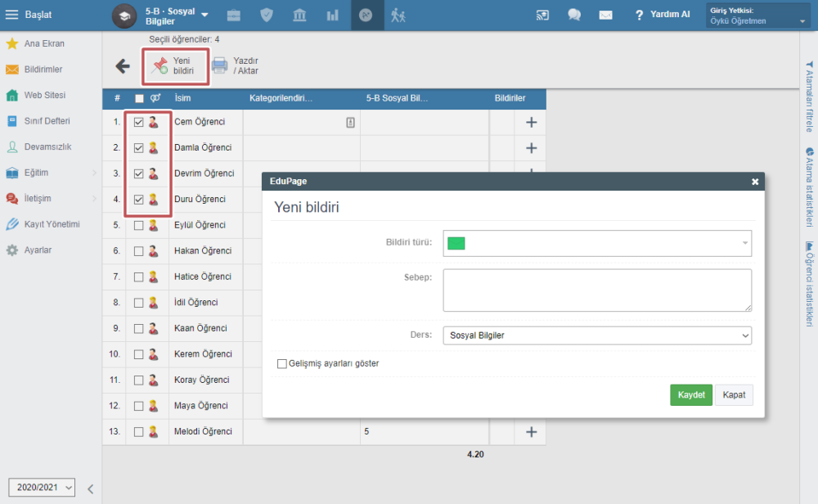
Task: Click the 5-B Sosyal Bil... column header
Action: tap(397, 98)
